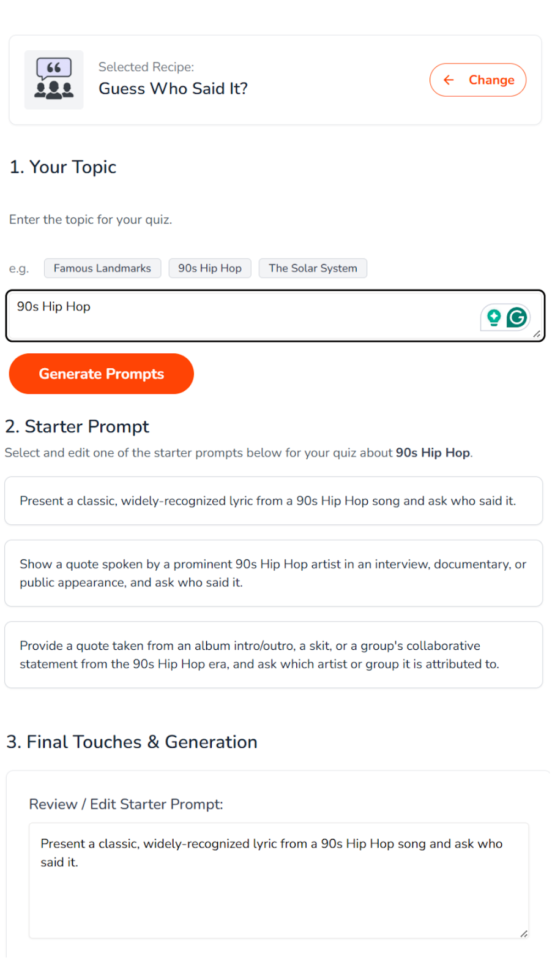
Task: Click the Selected Recipe label
Action: [x=146, y=67]
